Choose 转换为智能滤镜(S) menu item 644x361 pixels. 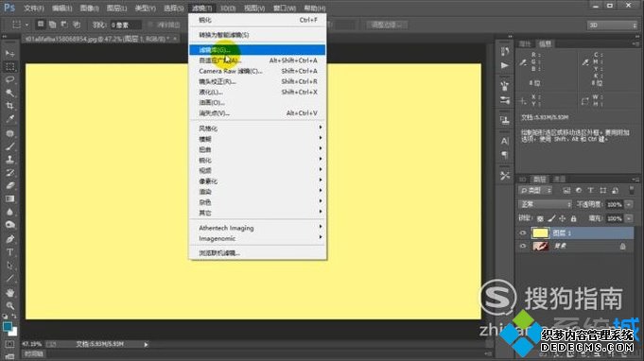click(257, 35)
